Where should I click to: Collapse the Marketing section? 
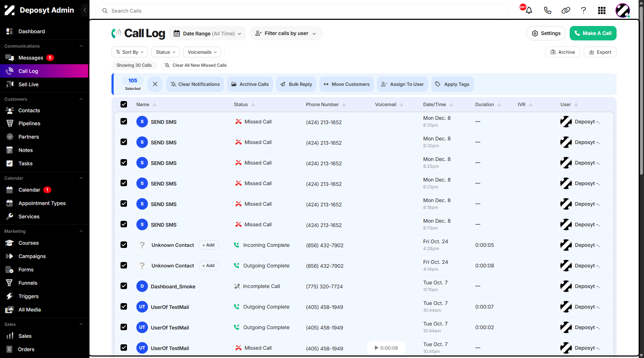81,231
